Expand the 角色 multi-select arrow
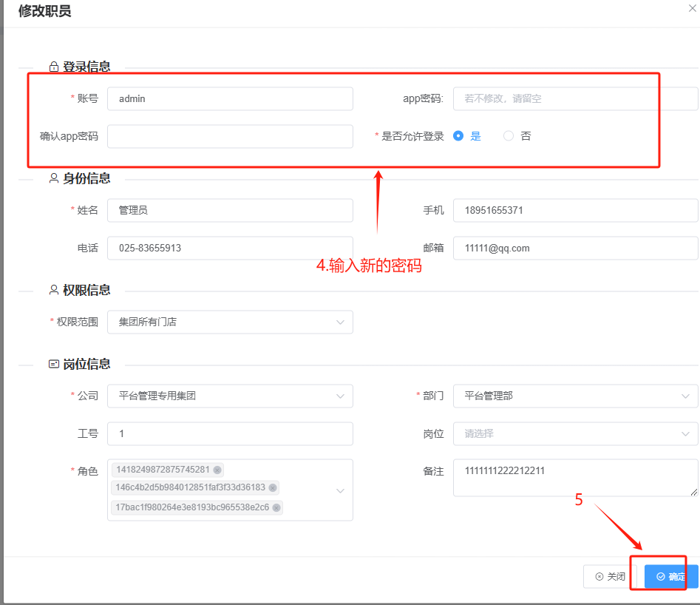The width and height of the screenshot is (700, 605). point(340,490)
